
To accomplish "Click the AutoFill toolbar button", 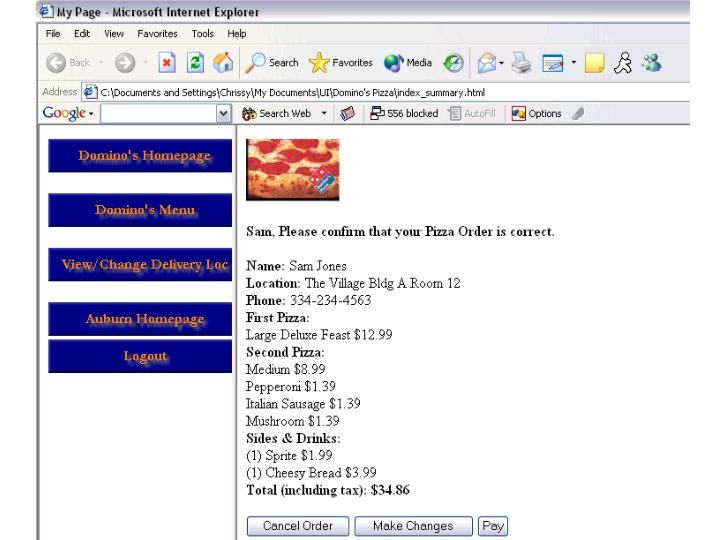I will 472,113.
